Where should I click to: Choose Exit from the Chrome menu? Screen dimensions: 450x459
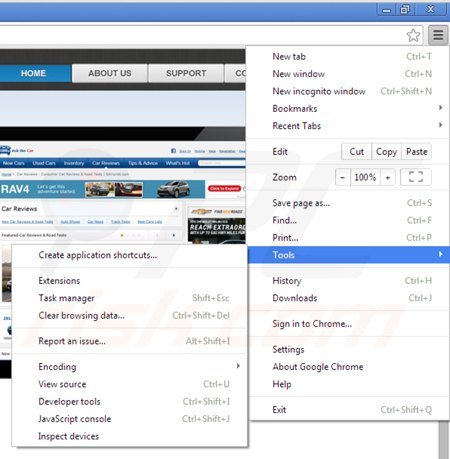click(x=348, y=410)
